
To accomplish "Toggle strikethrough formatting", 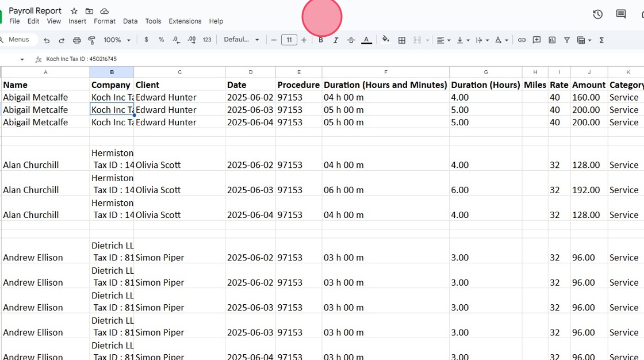I will tap(351, 40).
